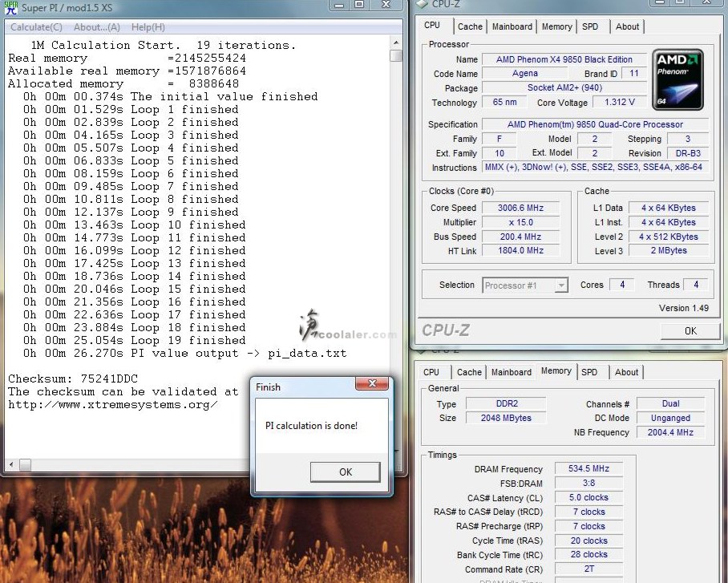Select Cache tab in lower CPU-Z window
This screenshot has width=728, height=583.
pyautogui.click(x=469, y=372)
